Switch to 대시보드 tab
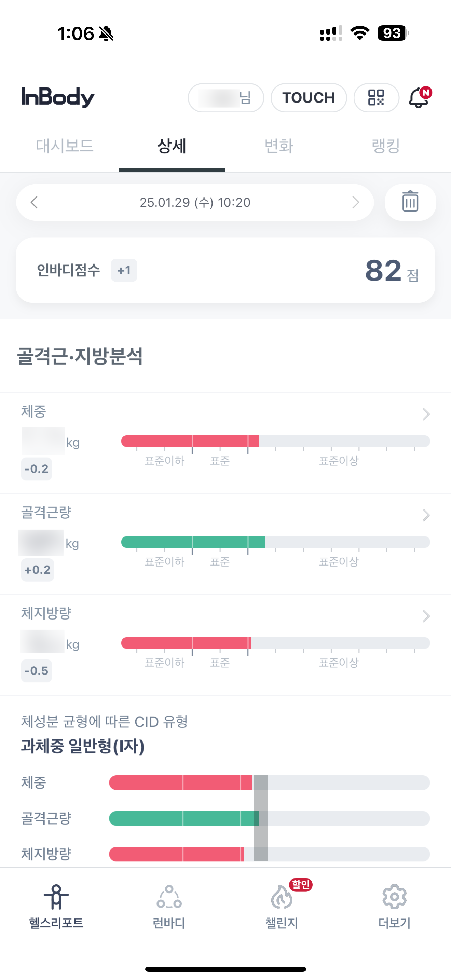Screen dimensions: 451x980 65,146
